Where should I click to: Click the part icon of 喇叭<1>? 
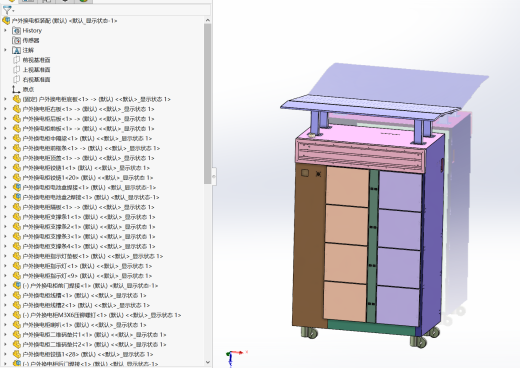point(17,325)
